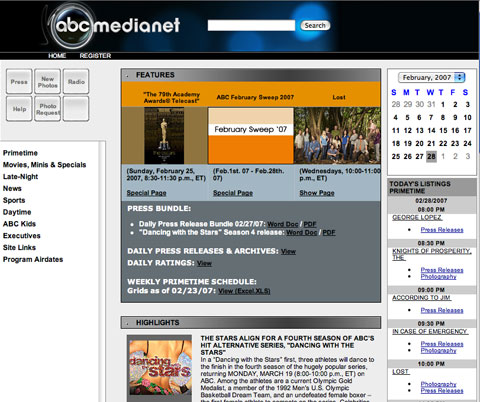The height and width of the screenshot is (402, 480).
Task: Select calendar day 20
Action: coord(419,143)
